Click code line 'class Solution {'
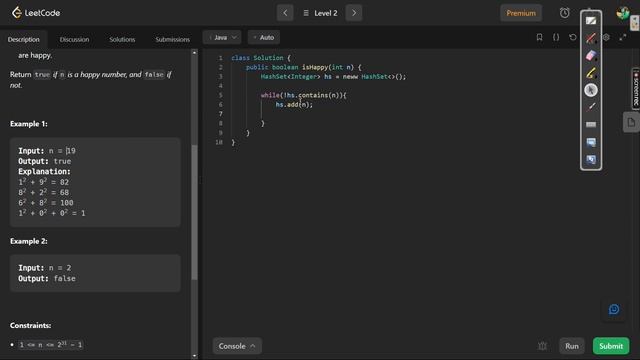Image resolution: width=640 pixels, height=360 pixels. click(261, 58)
